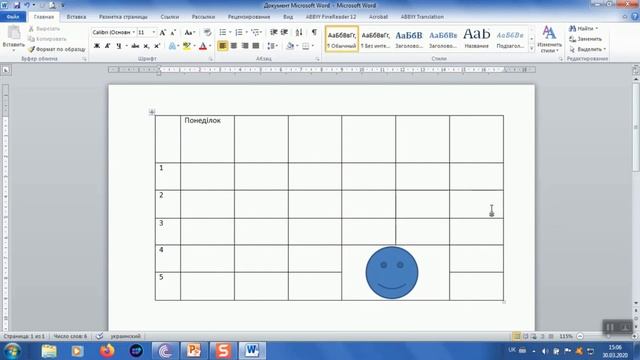The width and height of the screenshot is (640, 360).
Task: Open the font size dropdown
Action: click(x=154, y=32)
